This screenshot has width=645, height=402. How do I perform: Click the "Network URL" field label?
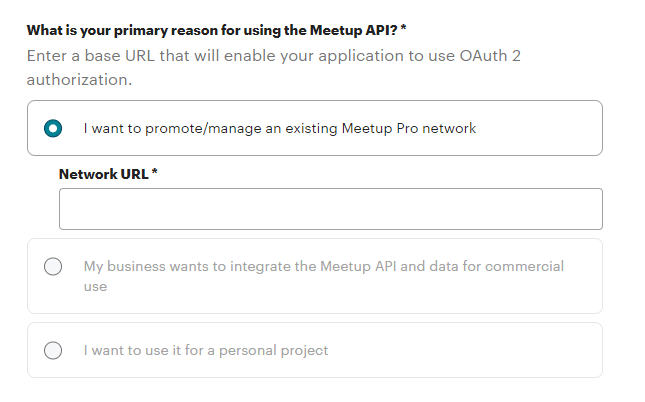(104, 174)
